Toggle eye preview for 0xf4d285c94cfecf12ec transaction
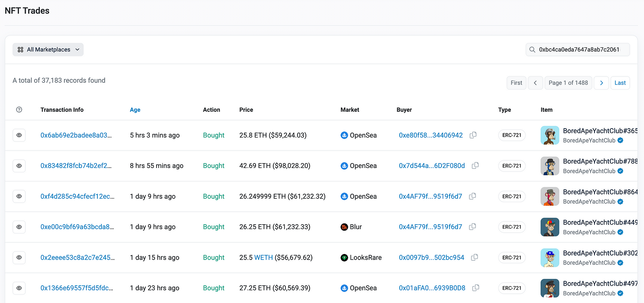 coord(19,197)
